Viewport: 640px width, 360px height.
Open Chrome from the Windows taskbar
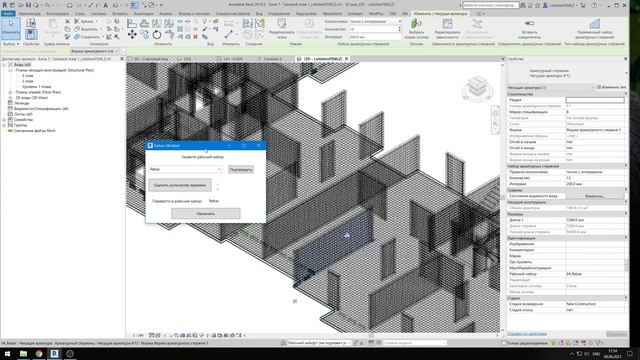coord(39,353)
